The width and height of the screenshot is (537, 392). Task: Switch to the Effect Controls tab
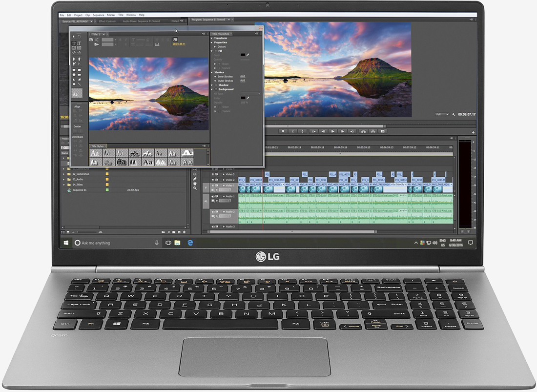107,21
